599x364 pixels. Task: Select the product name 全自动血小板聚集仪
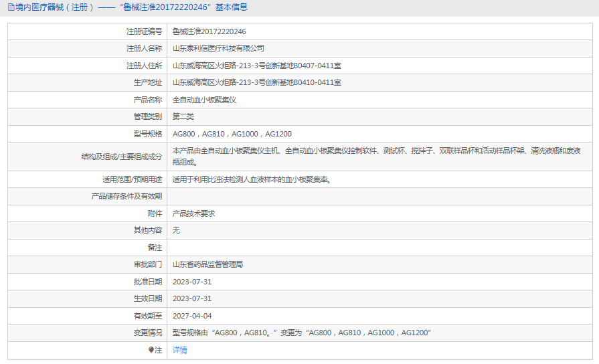[204, 100]
